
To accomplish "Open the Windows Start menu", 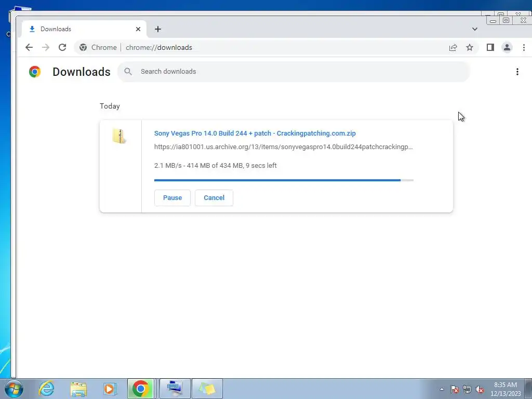I will [14, 389].
